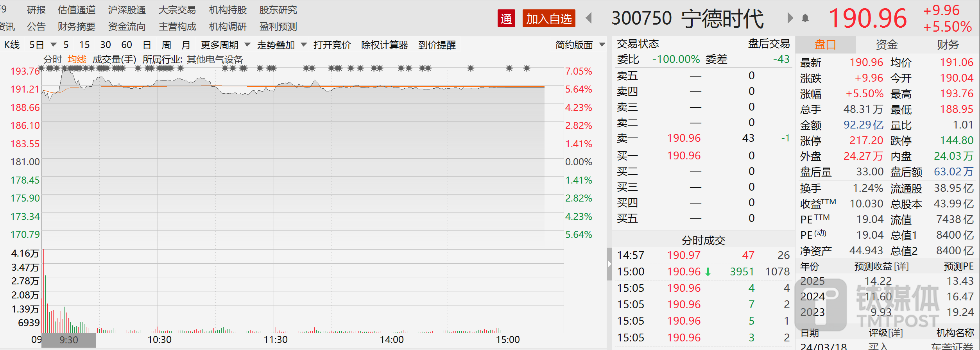Viewport: 980px width, 350px height.
Task: Open the 财务摘要 menu item
Action: 77,27
